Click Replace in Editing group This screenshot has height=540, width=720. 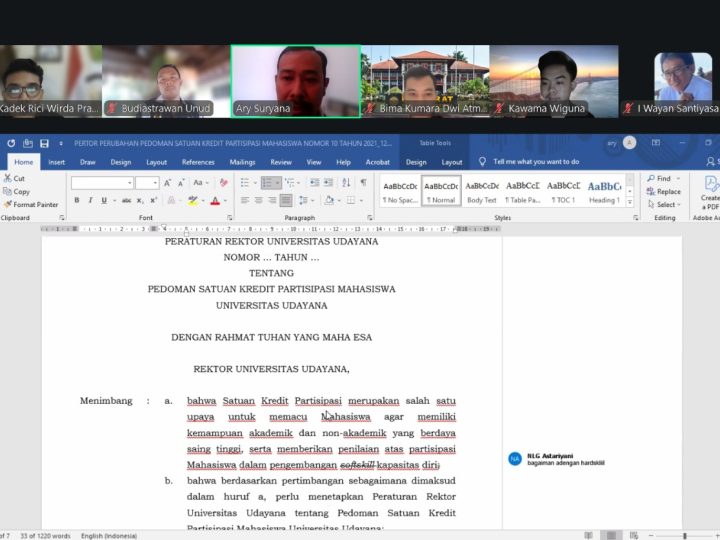pyautogui.click(x=664, y=191)
